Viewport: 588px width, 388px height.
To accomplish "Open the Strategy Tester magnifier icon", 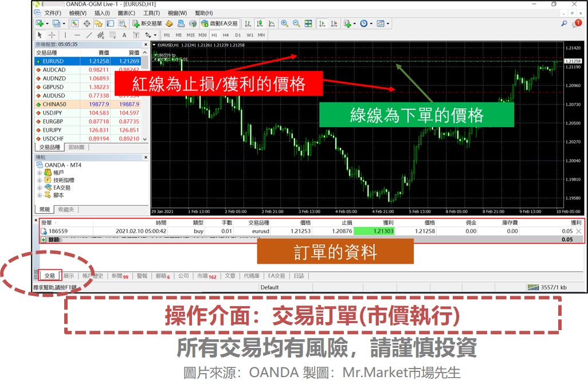I will (x=122, y=23).
